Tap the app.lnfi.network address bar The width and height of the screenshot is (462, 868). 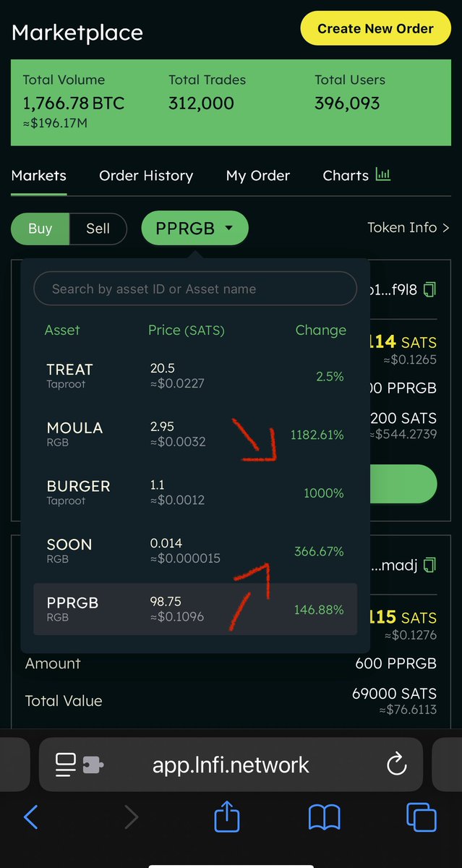(x=231, y=765)
